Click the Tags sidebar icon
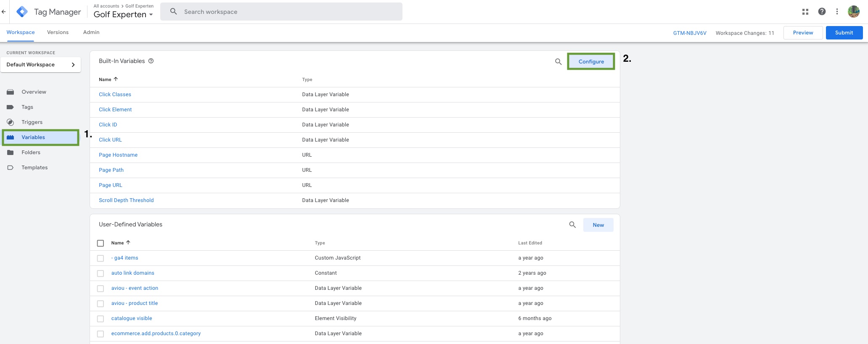 point(11,107)
